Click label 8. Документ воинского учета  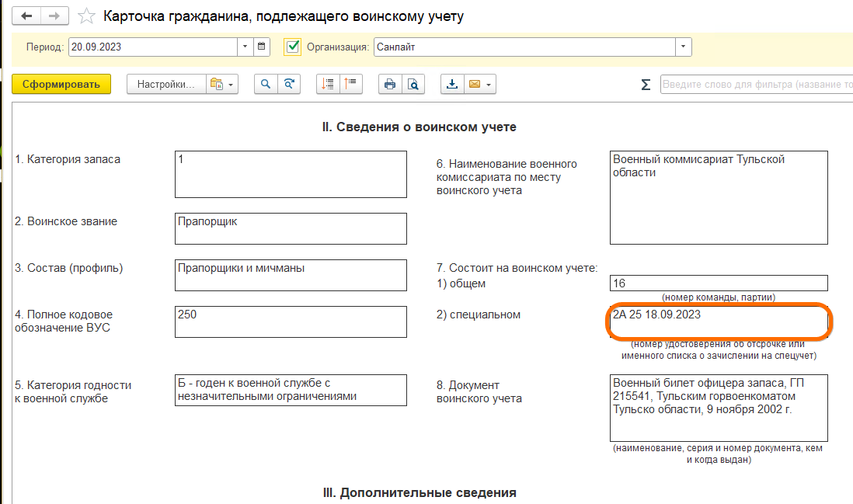[479, 391]
